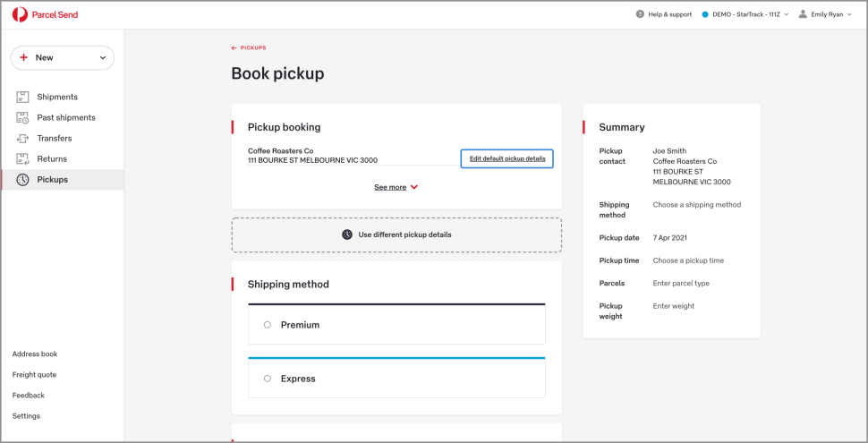Image resolution: width=868 pixels, height=443 pixels.
Task: Click the Returns parcel icon
Action: pyautogui.click(x=22, y=159)
